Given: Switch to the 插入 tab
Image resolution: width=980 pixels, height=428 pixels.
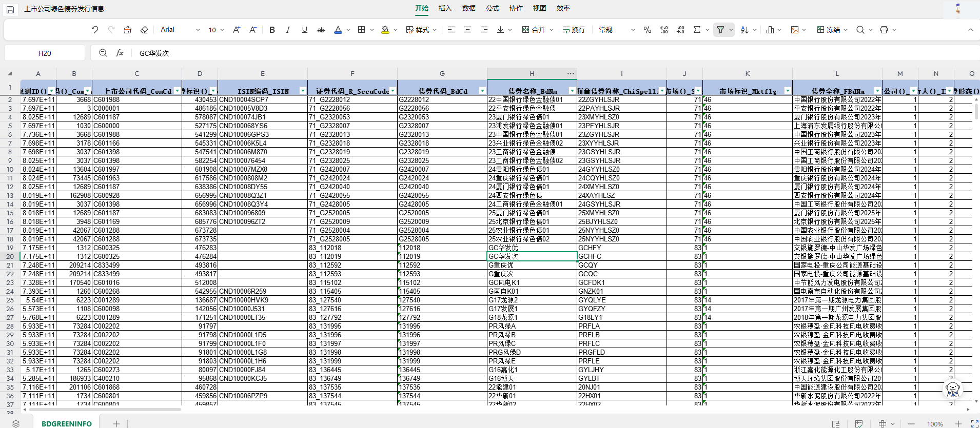Looking at the screenshot, I should click(445, 8).
